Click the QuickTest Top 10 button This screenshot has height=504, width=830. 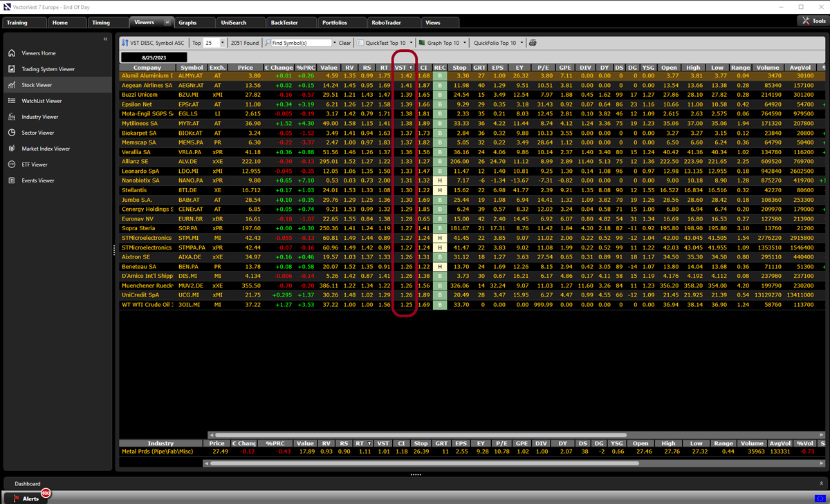click(382, 43)
